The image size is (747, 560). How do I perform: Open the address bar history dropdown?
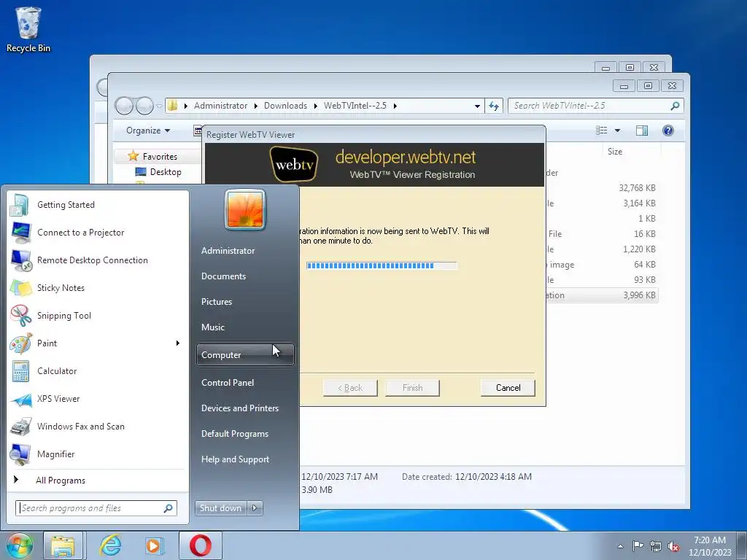477,106
